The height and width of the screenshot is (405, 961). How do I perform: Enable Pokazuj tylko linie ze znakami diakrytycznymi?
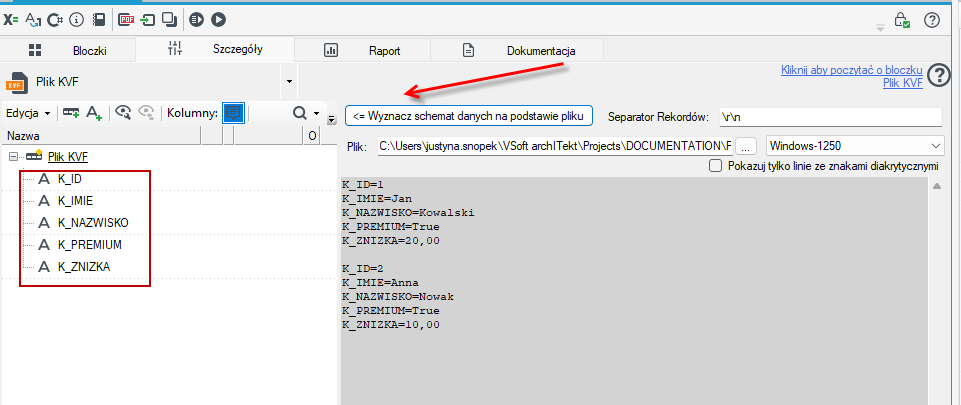[714, 165]
